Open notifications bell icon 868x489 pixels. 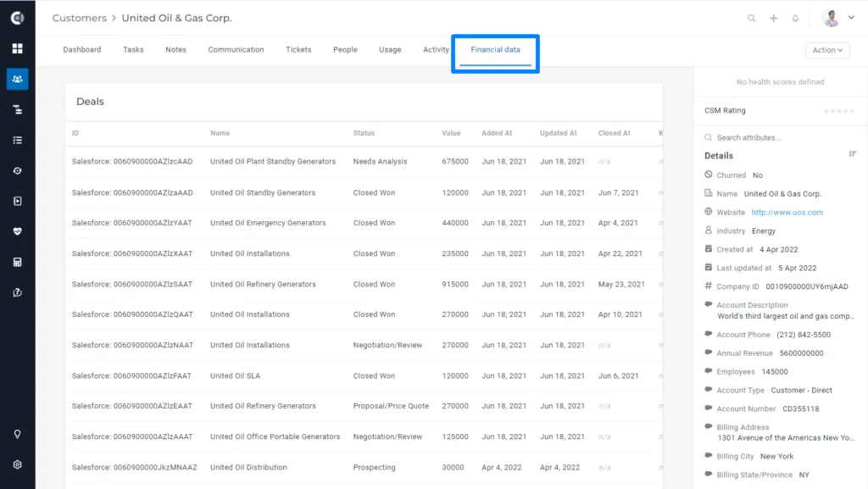click(x=795, y=19)
